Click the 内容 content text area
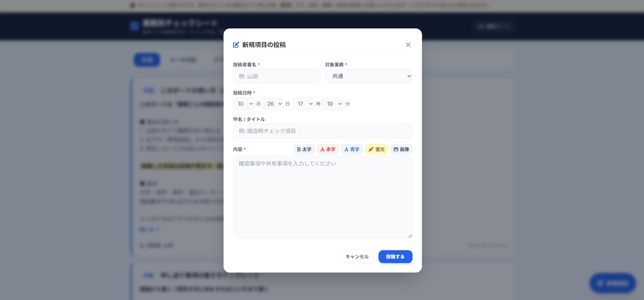The height and width of the screenshot is (300, 644). tap(323, 197)
